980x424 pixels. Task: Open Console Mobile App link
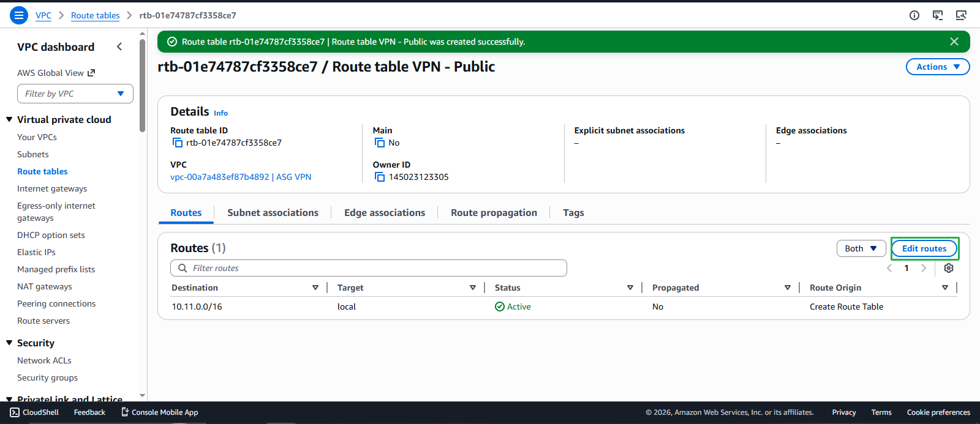point(160,412)
